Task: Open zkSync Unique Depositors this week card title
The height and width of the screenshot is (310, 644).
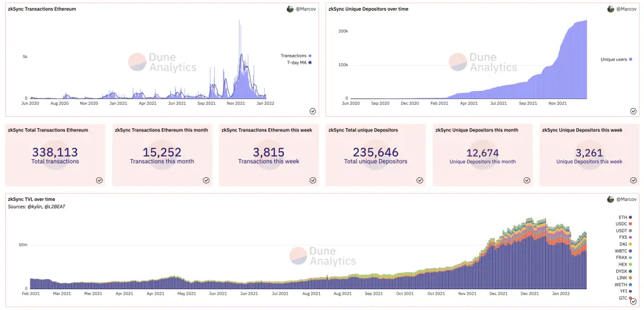Action: [582, 130]
